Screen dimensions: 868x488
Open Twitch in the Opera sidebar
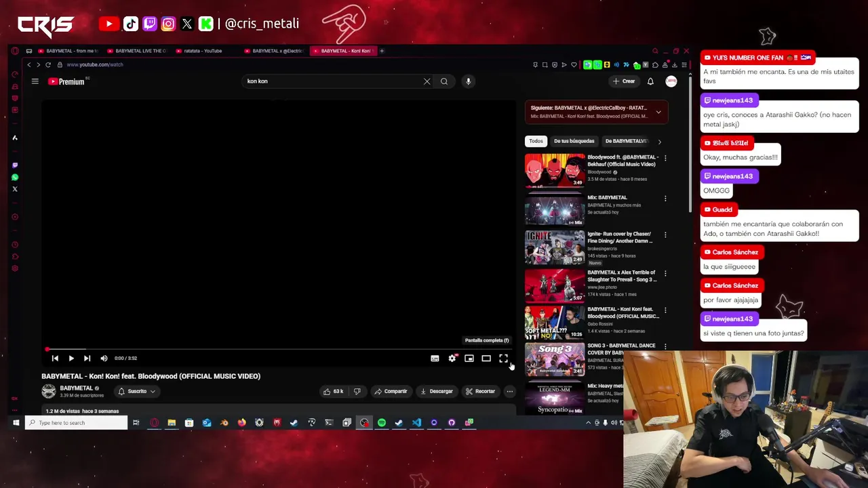[15, 165]
